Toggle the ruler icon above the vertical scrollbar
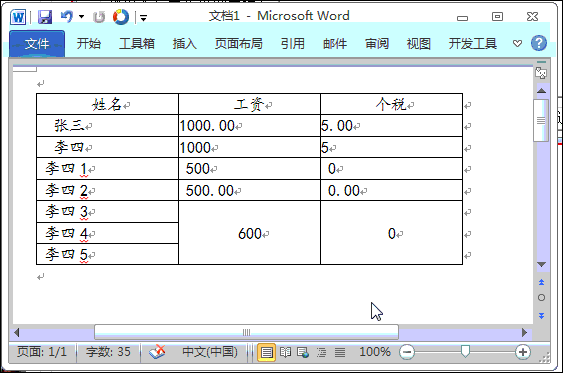563x373 pixels. coord(541,72)
